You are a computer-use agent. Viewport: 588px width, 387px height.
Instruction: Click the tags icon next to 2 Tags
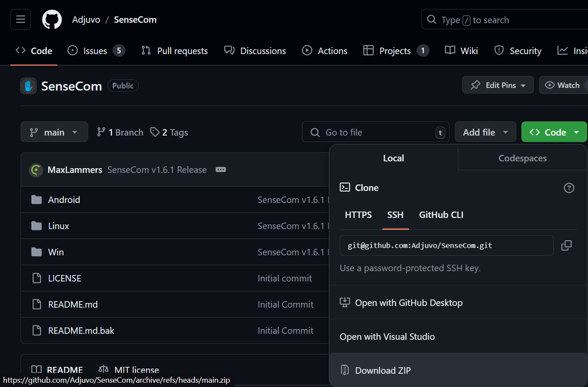(155, 132)
